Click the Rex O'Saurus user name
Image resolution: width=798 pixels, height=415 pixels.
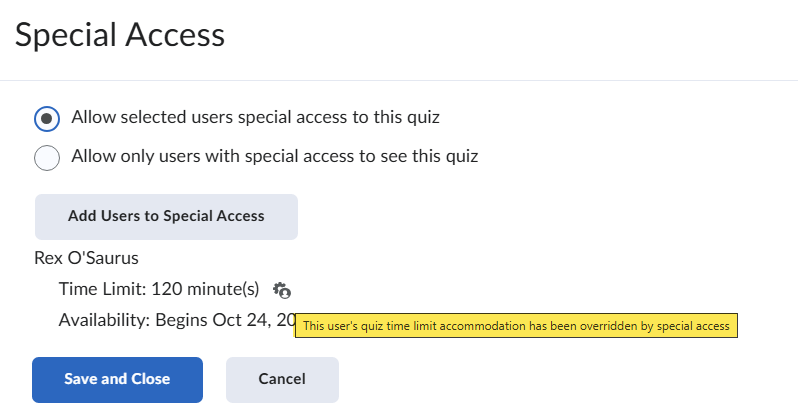click(x=87, y=258)
